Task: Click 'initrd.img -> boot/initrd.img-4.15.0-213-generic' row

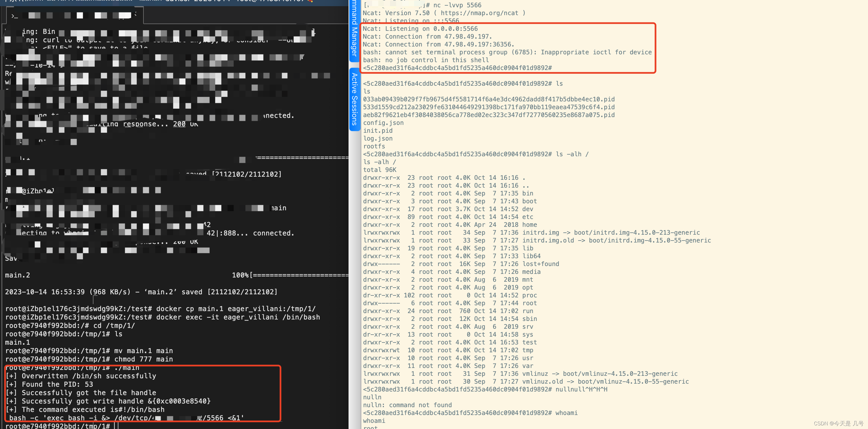Action: (x=532, y=233)
